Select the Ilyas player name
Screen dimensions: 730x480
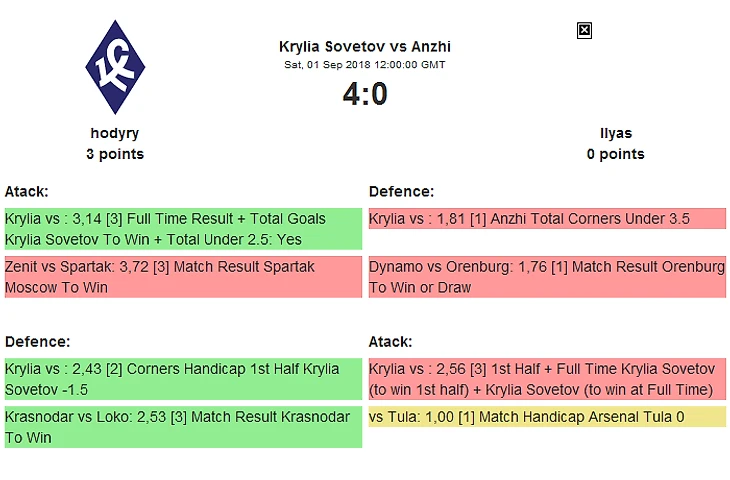616,133
